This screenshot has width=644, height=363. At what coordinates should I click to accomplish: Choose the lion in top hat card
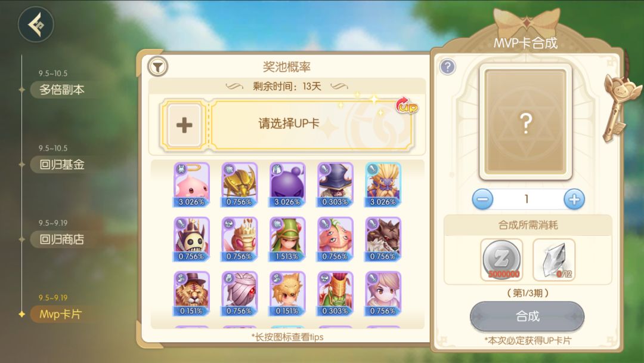[x=191, y=294]
